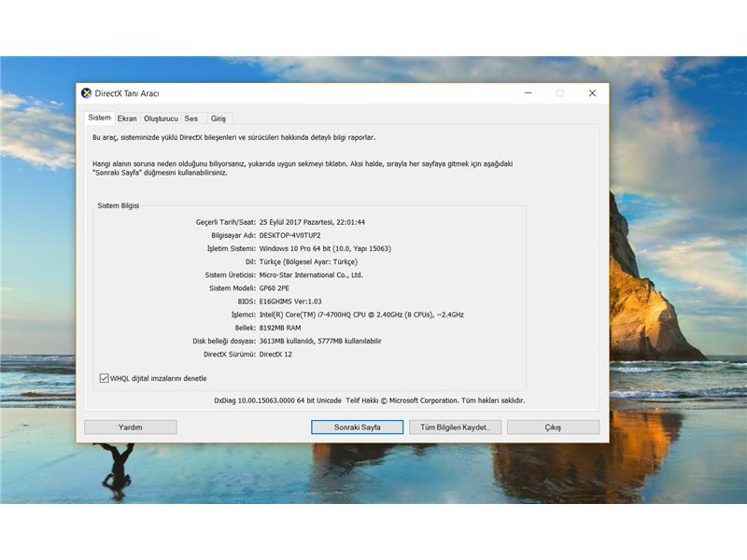Click the Çıkış button
Screen dimensions: 747x560
pos(553,427)
